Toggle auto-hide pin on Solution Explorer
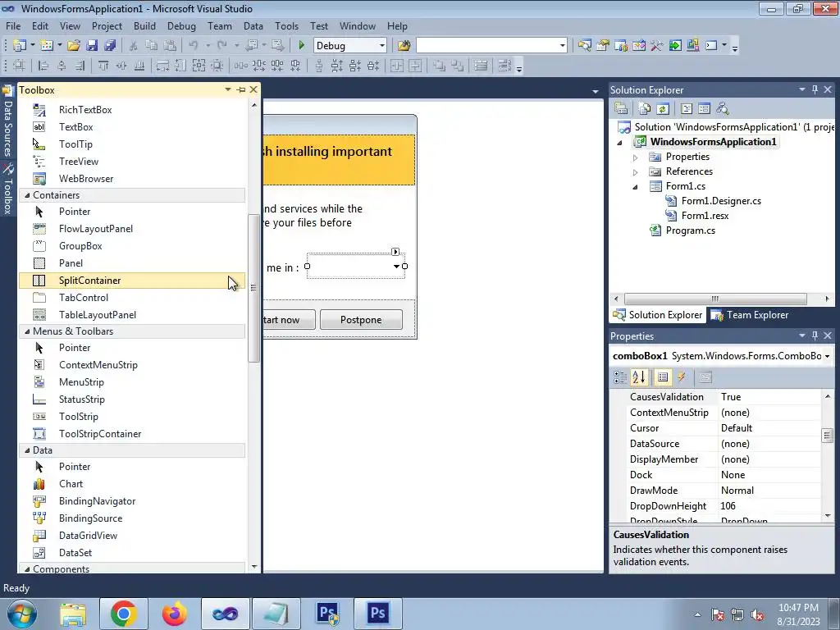The height and width of the screenshot is (630, 840). (x=815, y=89)
